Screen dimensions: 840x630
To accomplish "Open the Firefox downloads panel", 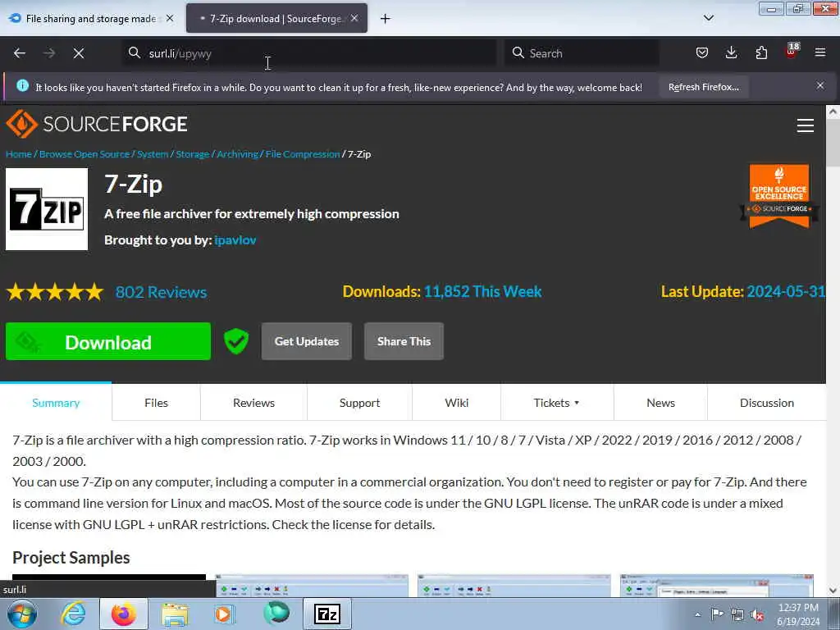I will click(731, 53).
